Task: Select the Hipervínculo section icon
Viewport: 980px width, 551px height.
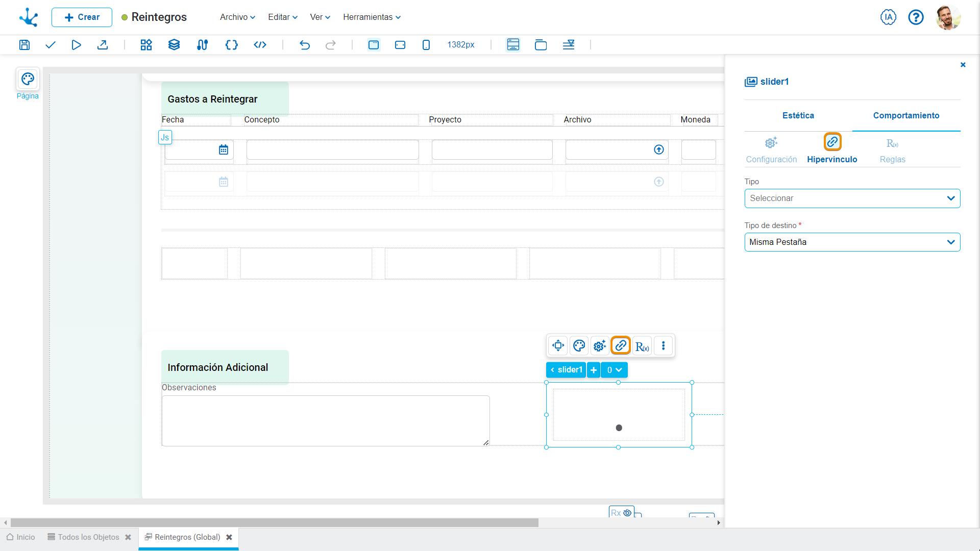Action: pos(832,142)
